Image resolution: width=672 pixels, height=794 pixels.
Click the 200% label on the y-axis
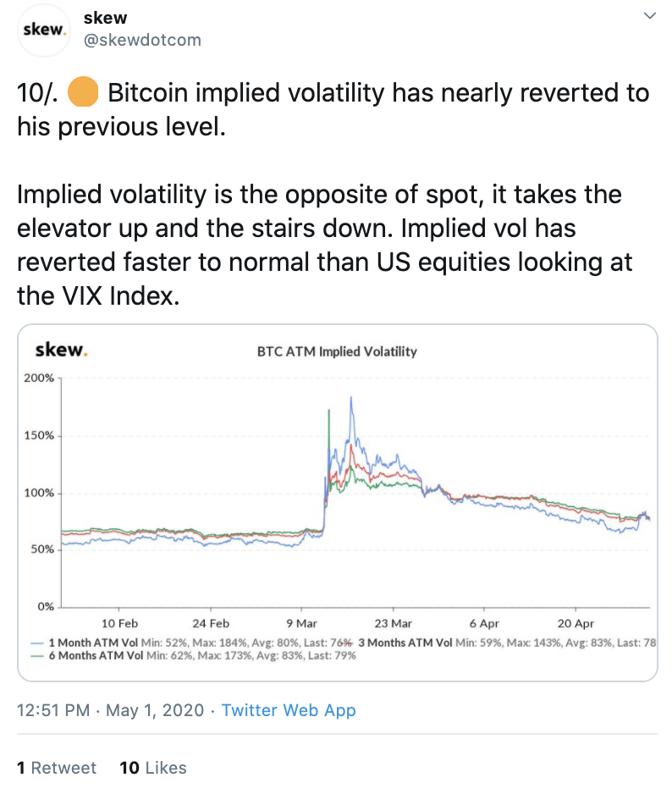point(38,378)
